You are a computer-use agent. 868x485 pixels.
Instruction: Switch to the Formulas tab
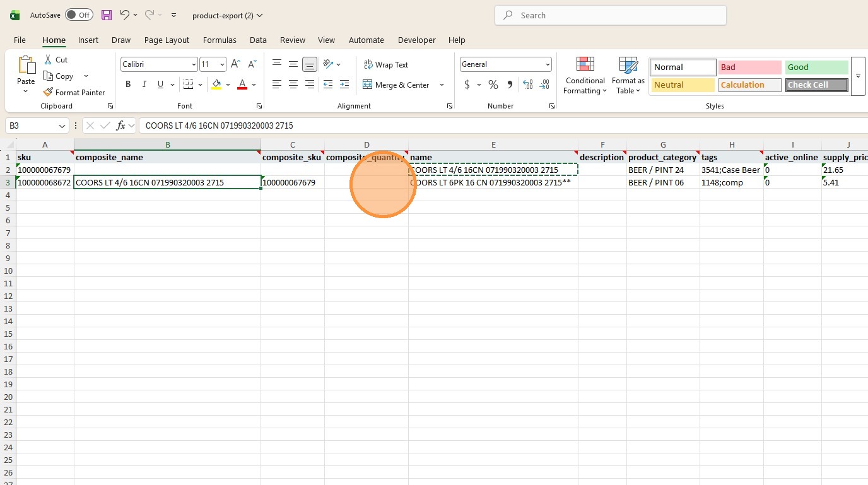(220, 40)
